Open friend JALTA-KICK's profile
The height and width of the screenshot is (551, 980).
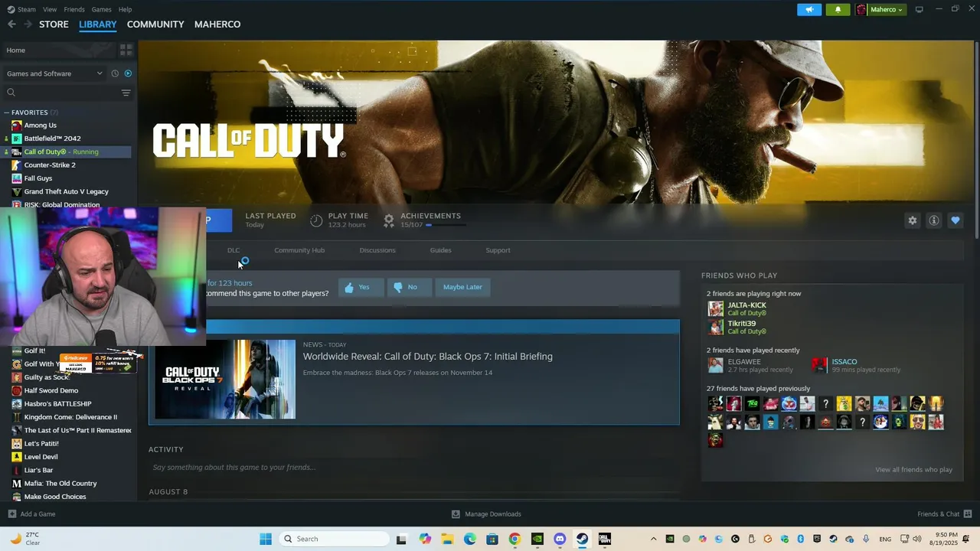point(746,305)
